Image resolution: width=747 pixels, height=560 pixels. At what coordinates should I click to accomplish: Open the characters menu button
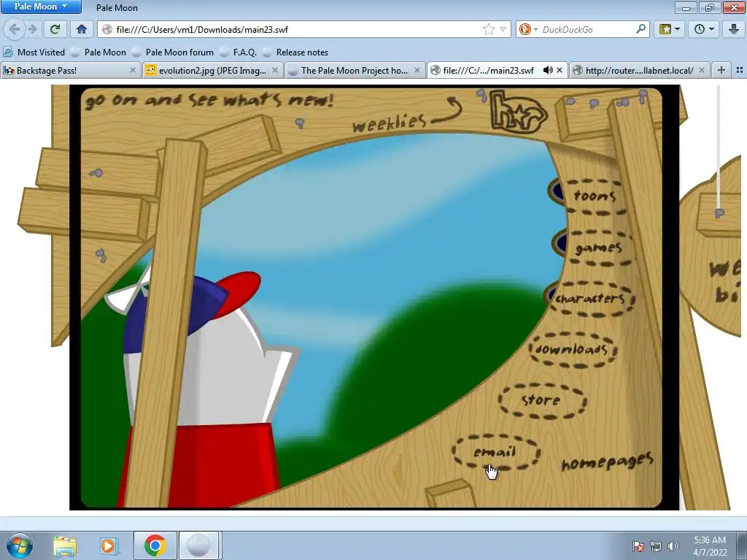click(x=591, y=299)
